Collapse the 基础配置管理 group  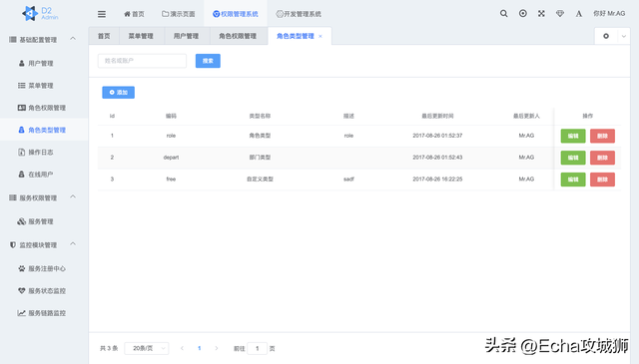(x=44, y=40)
